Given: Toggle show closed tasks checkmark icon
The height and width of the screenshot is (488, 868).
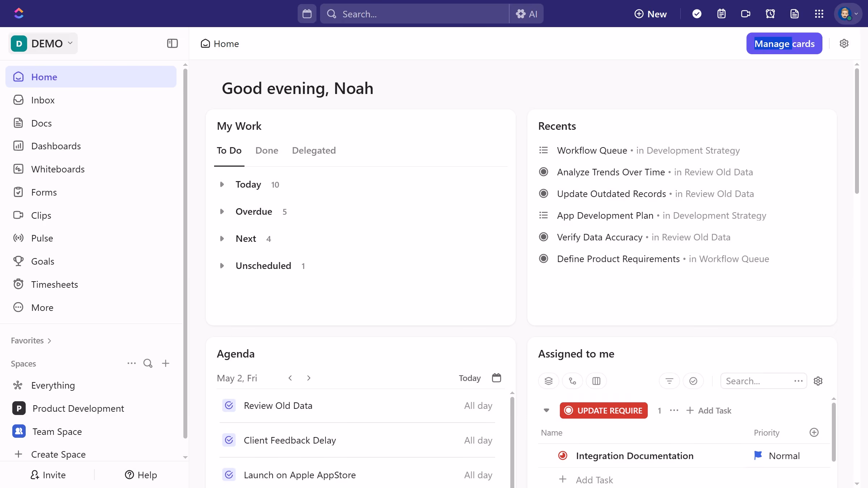Looking at the screenshot, I should [x=693, y=381].
